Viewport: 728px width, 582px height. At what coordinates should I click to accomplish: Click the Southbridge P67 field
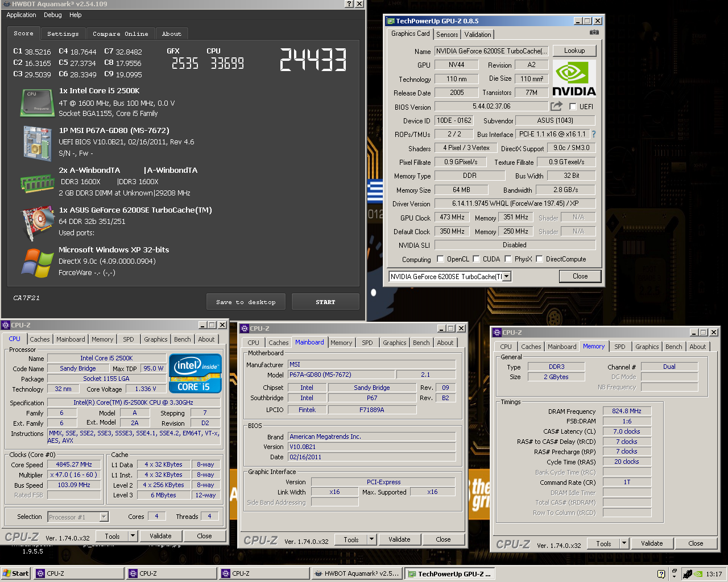372,398
